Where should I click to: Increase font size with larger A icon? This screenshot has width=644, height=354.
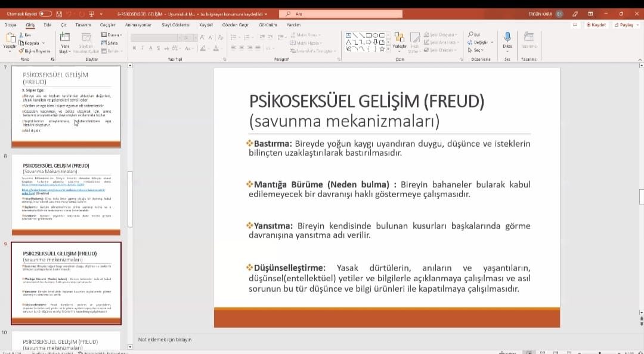(x=203, y=38)
